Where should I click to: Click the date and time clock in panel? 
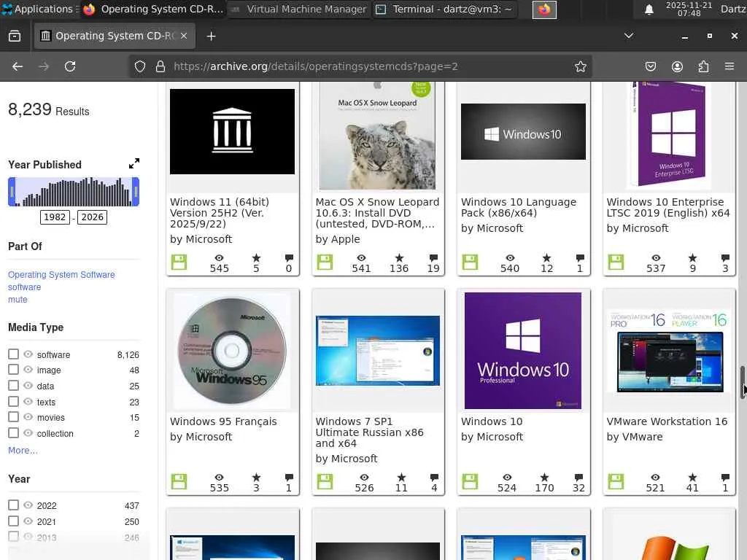[x=689, y=9]
